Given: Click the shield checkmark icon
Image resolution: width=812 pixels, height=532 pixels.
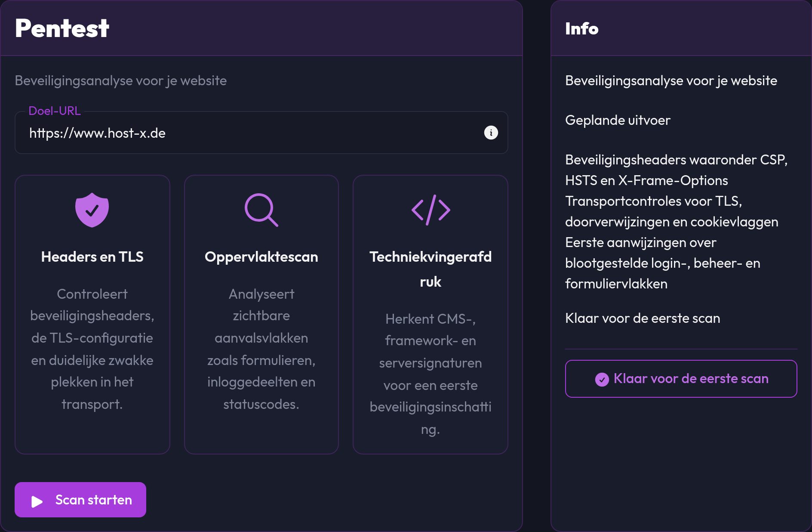Looking at the screenshot, I should 92,210.
